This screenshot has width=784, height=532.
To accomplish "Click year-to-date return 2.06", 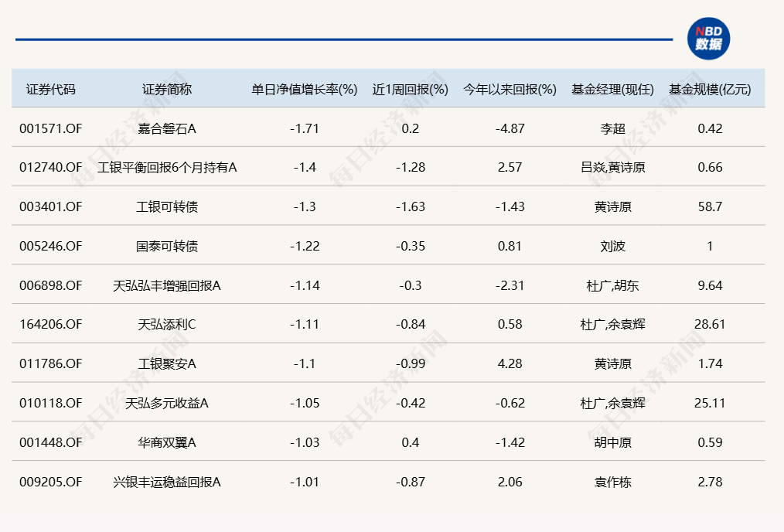I will 510,482.
